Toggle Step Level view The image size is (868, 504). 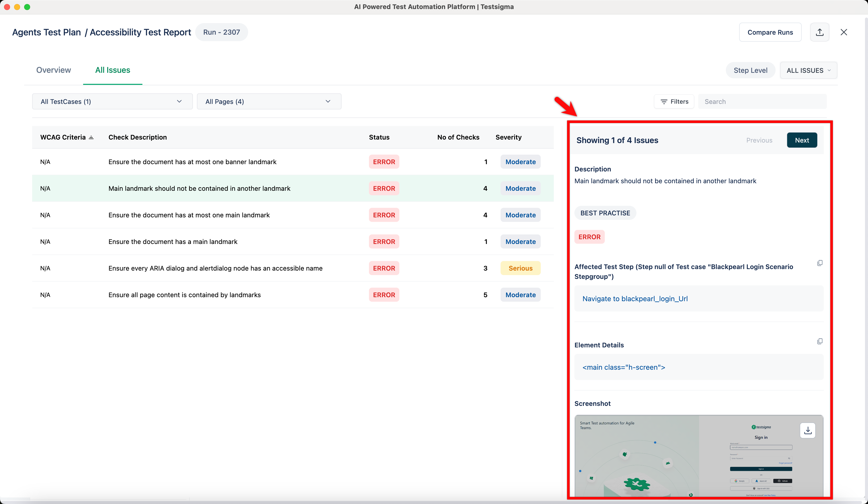[750, 70]
